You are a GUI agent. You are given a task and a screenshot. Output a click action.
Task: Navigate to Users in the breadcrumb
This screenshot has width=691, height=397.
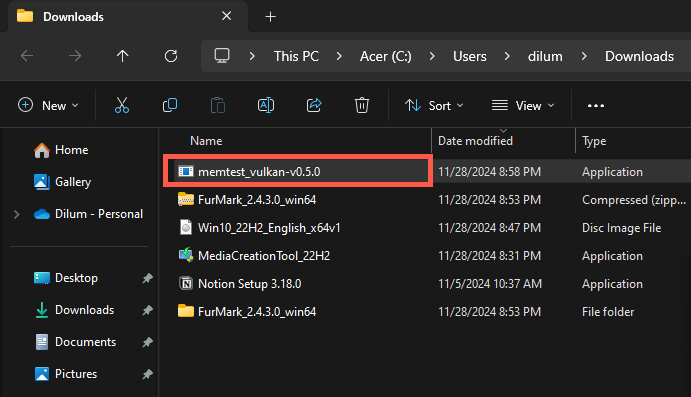coord(470,56)
